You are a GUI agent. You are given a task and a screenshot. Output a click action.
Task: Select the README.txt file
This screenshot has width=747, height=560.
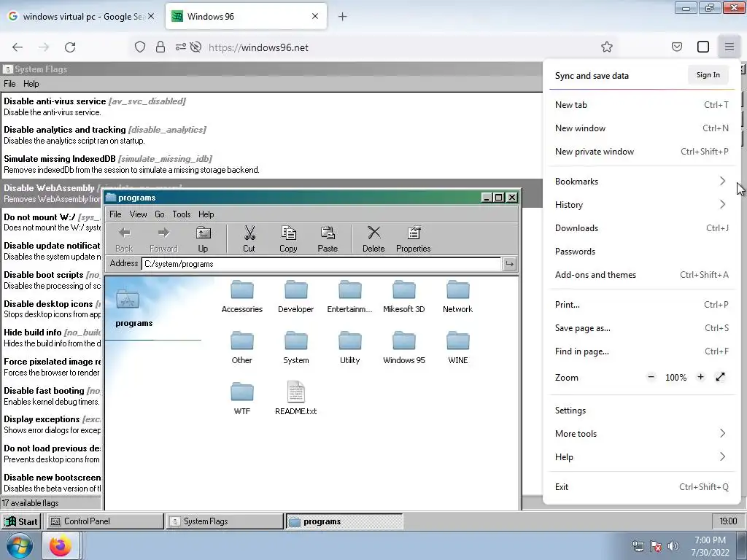pos(296,399)
